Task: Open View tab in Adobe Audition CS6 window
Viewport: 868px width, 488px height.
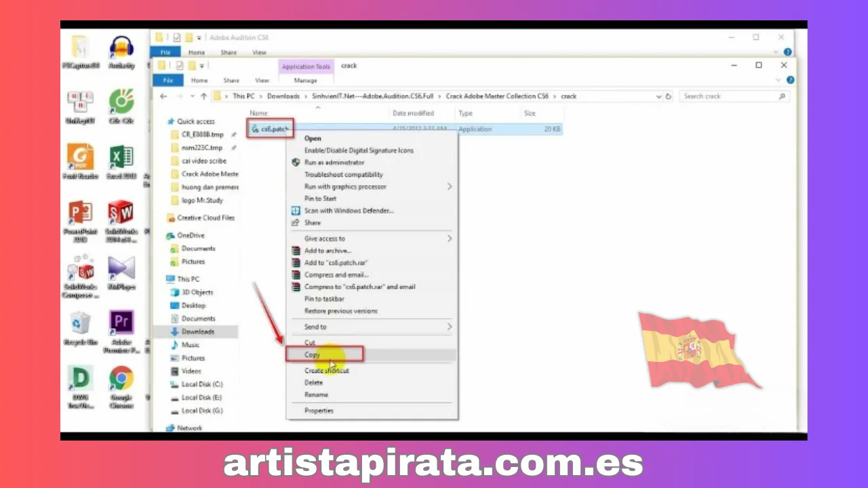Action: 259,52
